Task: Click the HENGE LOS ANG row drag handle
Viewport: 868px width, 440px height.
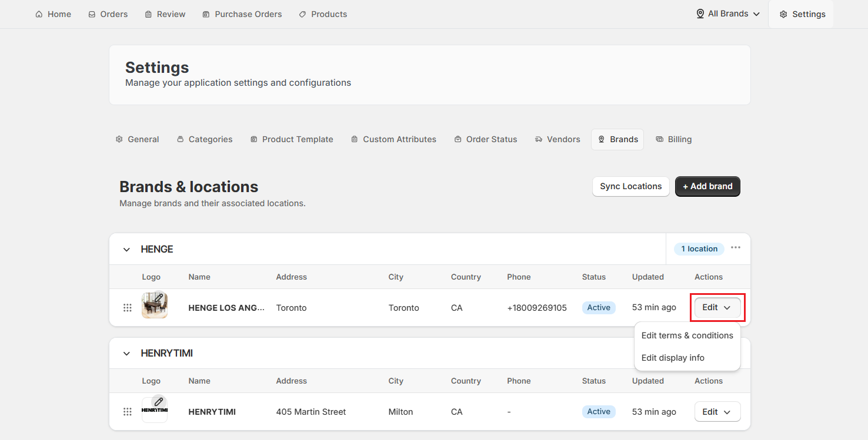Action: pos(128,308)
